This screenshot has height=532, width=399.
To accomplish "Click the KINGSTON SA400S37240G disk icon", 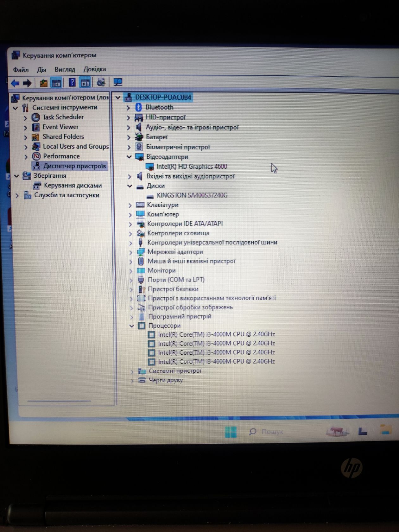I will coord(150,196).
